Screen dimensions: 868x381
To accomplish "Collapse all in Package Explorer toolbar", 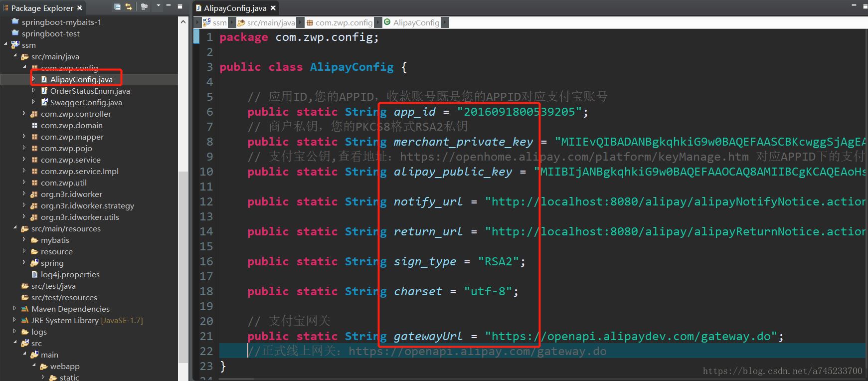I will (117, 6).
